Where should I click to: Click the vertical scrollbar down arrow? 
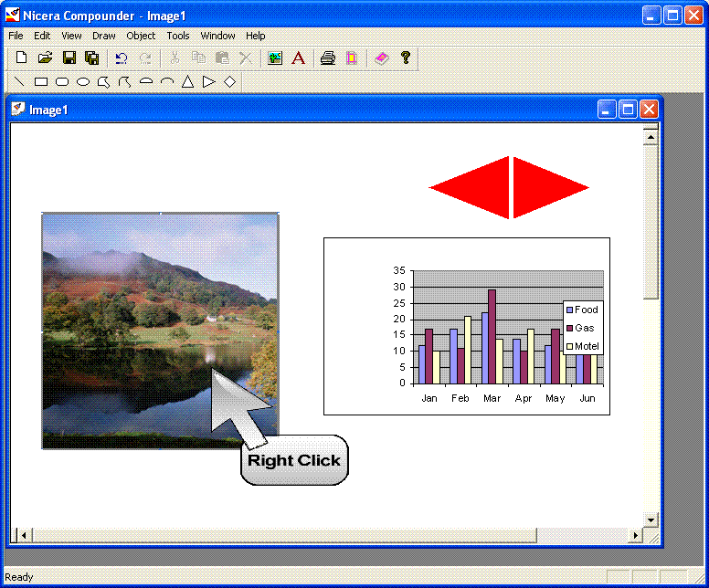pos(651,520)
